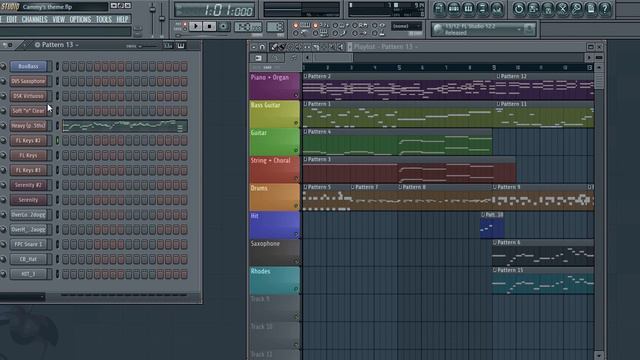Open the Pattern 2 clip menu
640x360 pixels.
point(305,76)
